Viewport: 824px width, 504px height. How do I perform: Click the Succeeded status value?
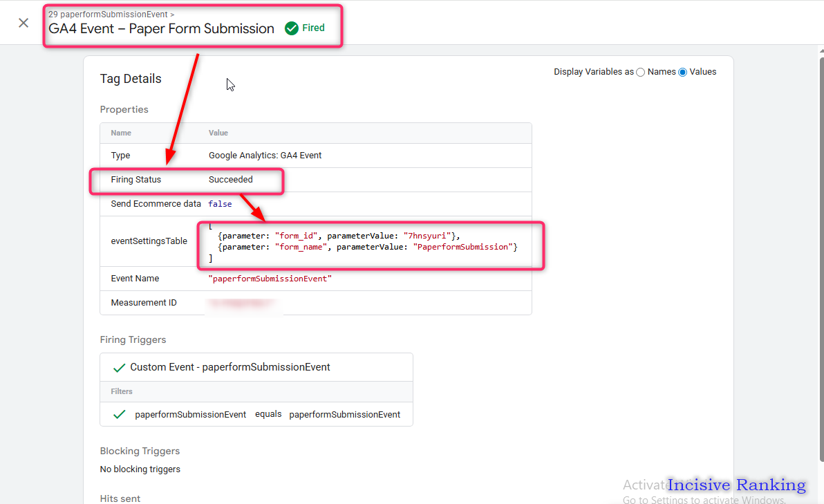pos(231,180)
